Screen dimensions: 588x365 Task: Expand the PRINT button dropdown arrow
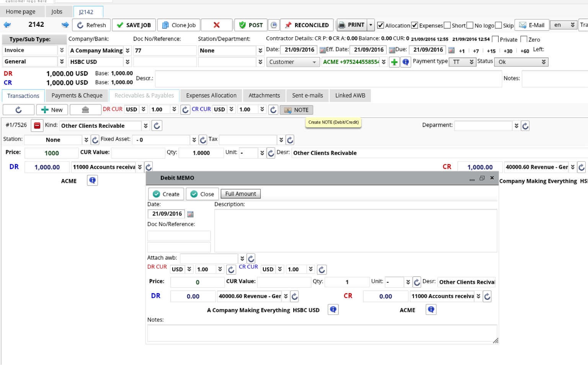point(371,25)
